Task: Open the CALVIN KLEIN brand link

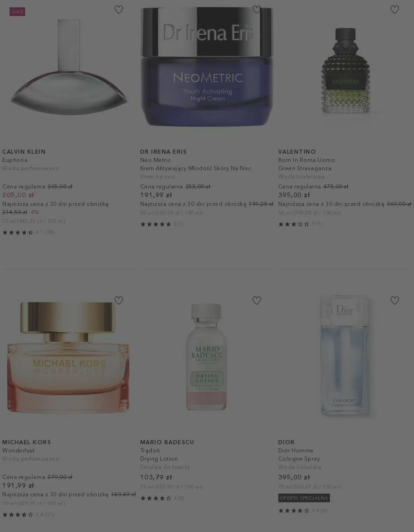Action: 24,151
